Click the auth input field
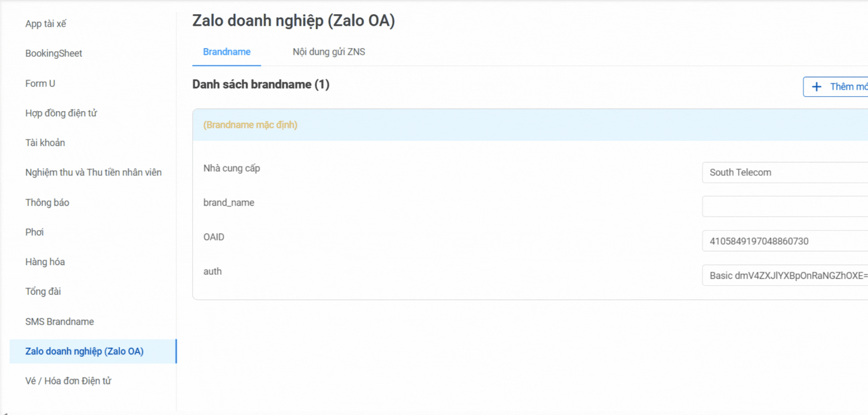The height and width of the screenshot is (415, 868). tap(784, 276)
